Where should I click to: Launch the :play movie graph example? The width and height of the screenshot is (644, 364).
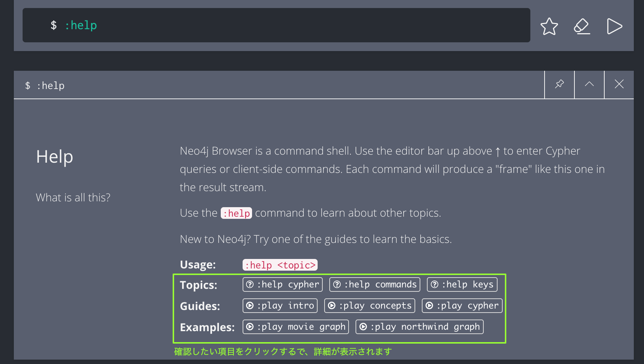point(296,327)
